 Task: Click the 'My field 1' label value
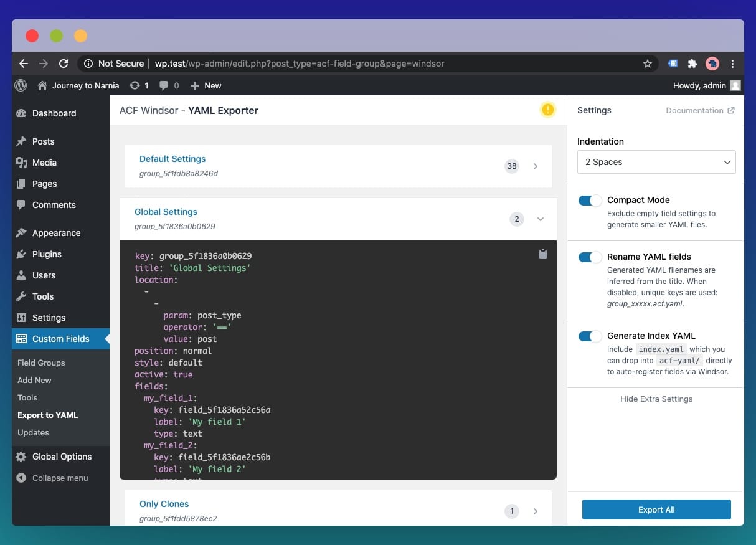point(217,422)
